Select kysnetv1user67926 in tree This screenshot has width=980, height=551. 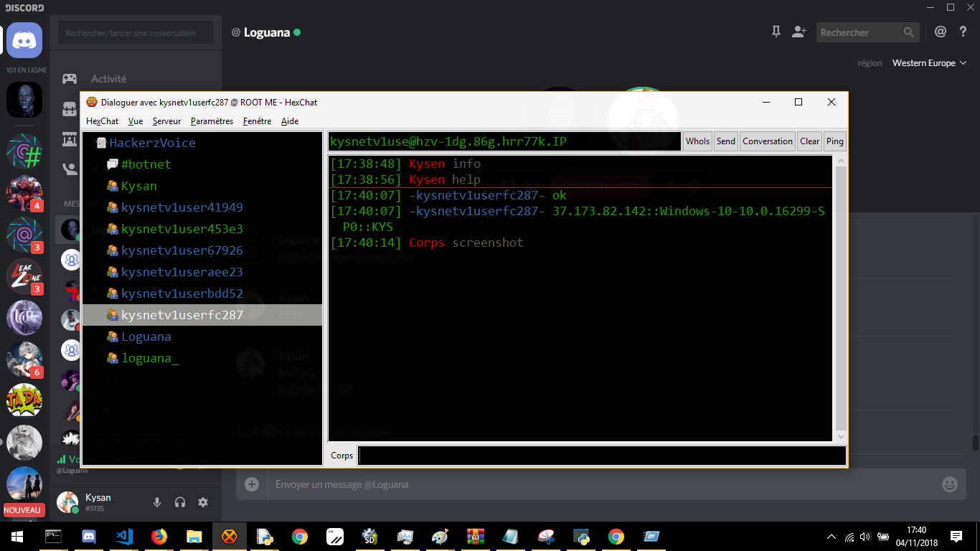(182, 250)
